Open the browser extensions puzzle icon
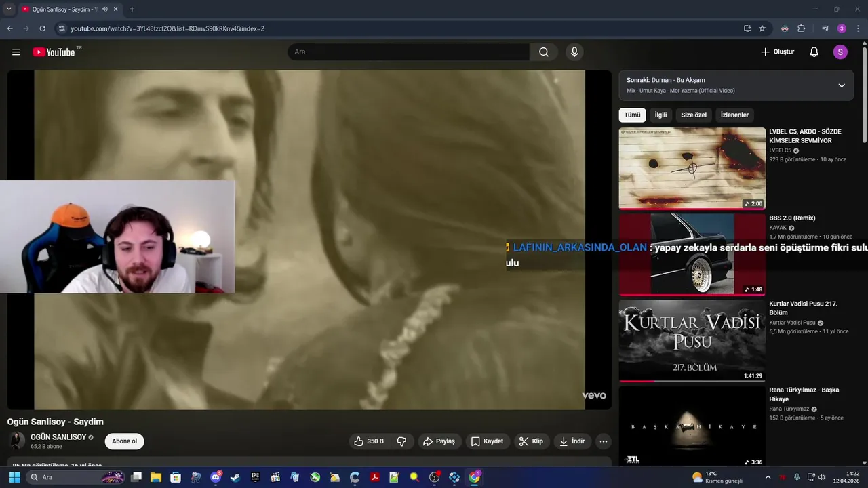The image size is (868, 488). [x=802, y=28]
